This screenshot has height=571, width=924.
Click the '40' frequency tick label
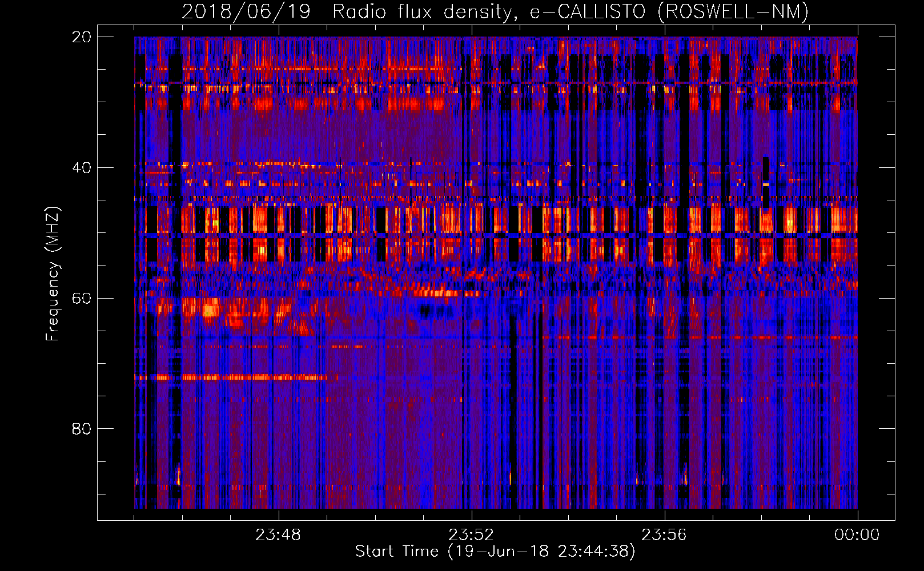tap(81, 168)
